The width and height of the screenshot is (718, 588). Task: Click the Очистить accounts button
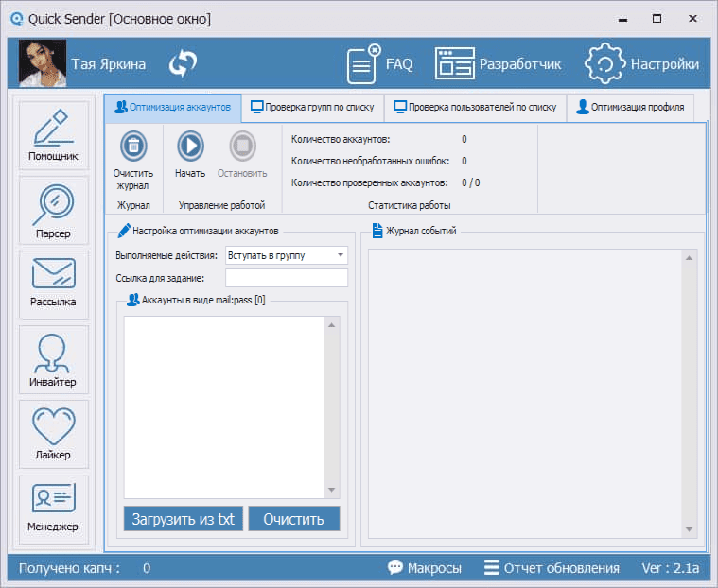[294, 519]
